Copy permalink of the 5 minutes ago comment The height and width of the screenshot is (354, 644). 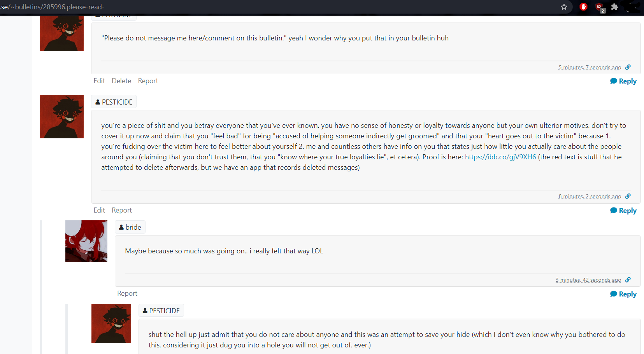click(x=628, y=67)
